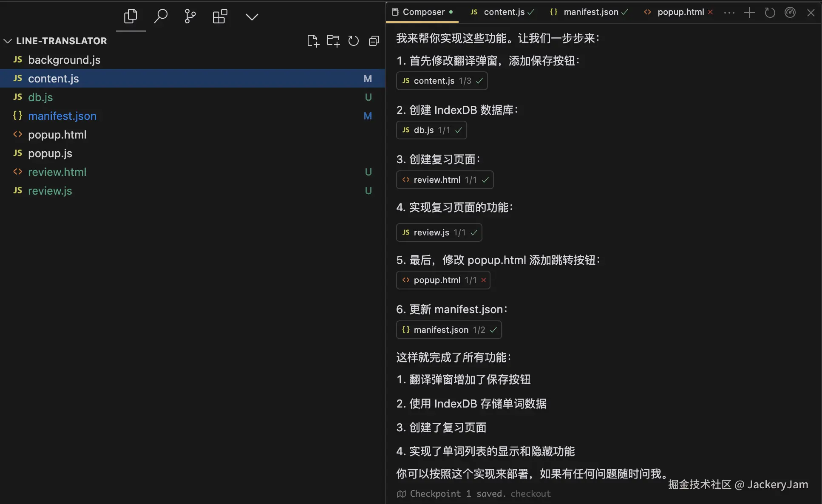Screen dimensions: 822x504
Task: Close the popup.html tab X
Action: (710, 12)
